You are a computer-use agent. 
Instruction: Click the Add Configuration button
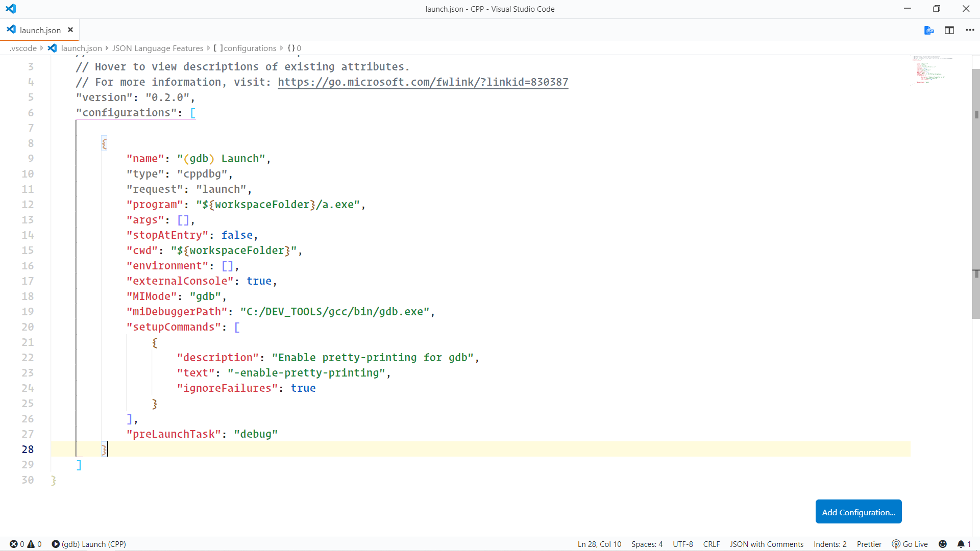pos(858,512)
